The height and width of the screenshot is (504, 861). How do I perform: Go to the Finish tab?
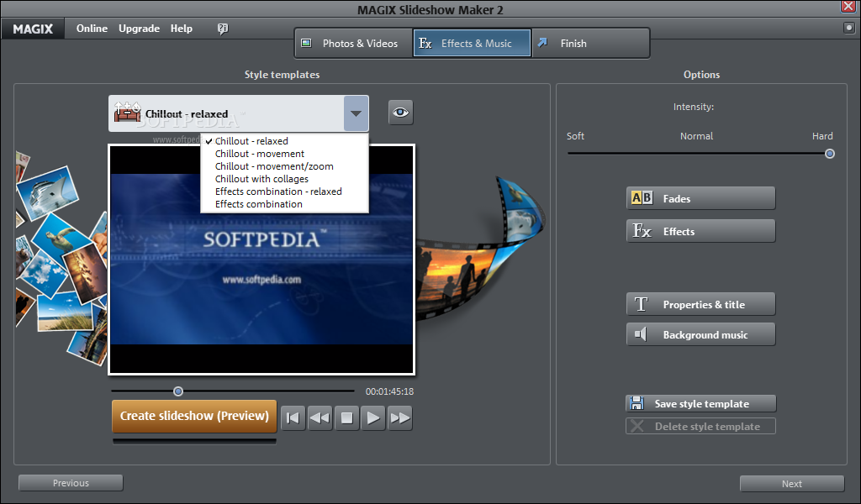click(590, 44)
